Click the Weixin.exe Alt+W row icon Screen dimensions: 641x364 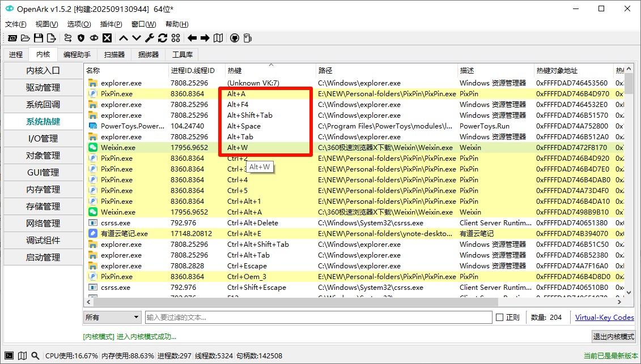(93, 148)
